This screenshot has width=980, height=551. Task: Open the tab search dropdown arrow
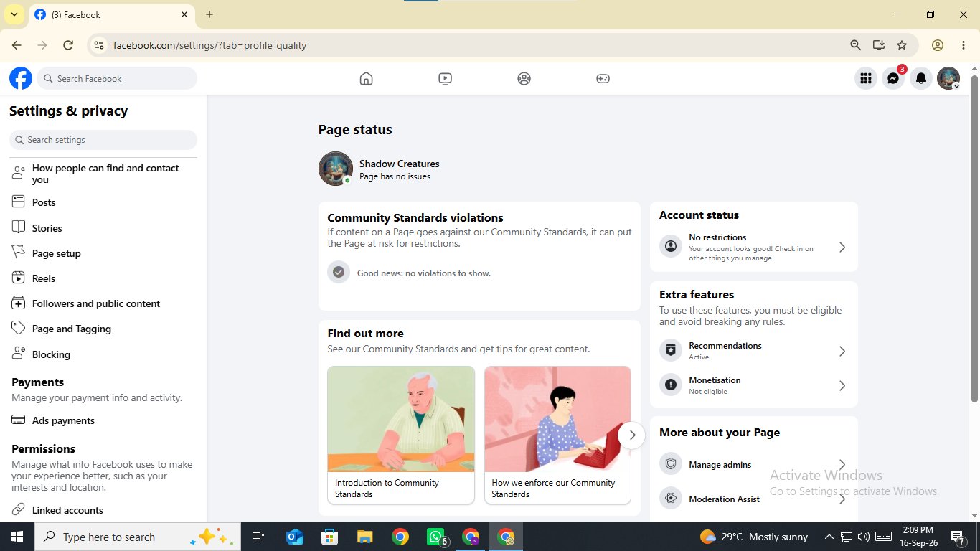[x=14, y=14]
